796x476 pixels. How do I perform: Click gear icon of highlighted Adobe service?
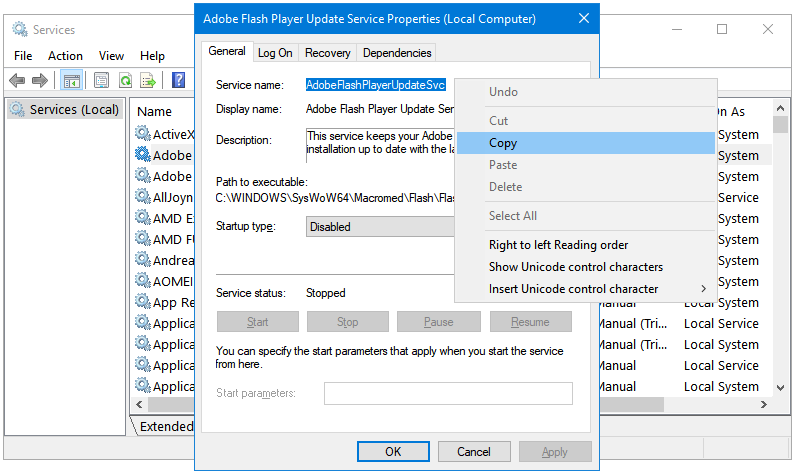[143, 155]
